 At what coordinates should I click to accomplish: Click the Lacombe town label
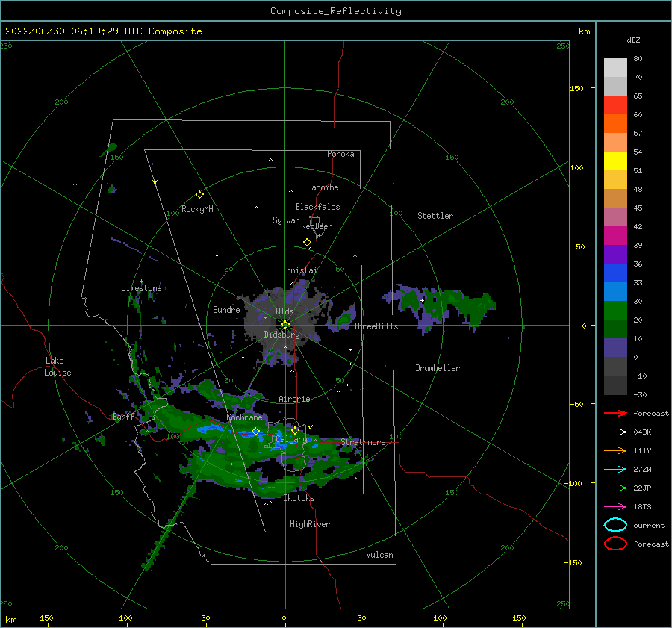[323, 187]
